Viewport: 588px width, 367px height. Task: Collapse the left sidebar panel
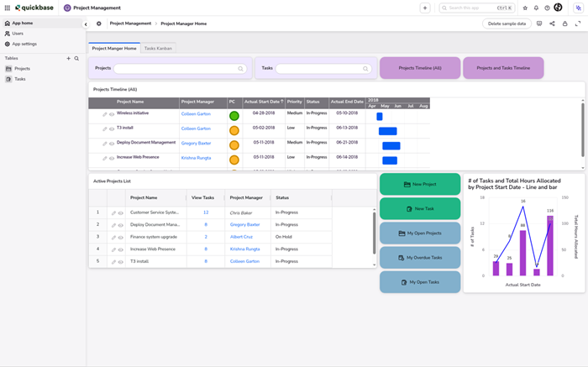(x=86, y=24)
